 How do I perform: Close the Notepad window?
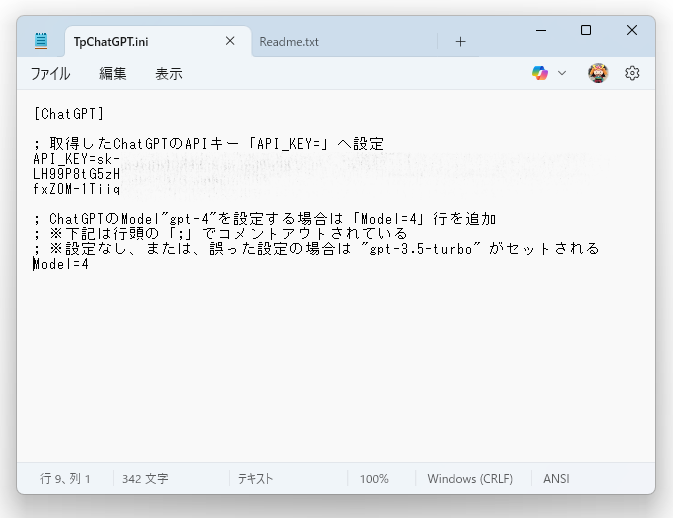632,30
